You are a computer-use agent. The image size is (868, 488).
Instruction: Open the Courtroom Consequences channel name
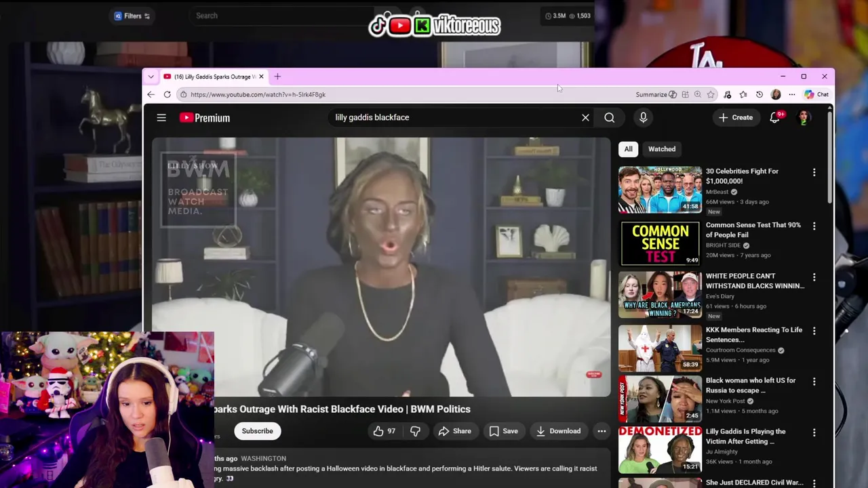[x=741, y=350]
